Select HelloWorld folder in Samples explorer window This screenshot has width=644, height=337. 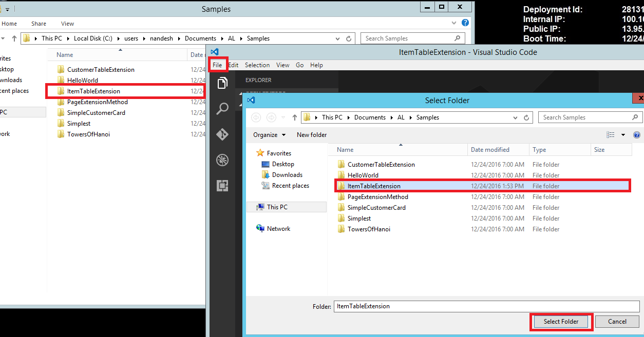click(x=82, y=81)
